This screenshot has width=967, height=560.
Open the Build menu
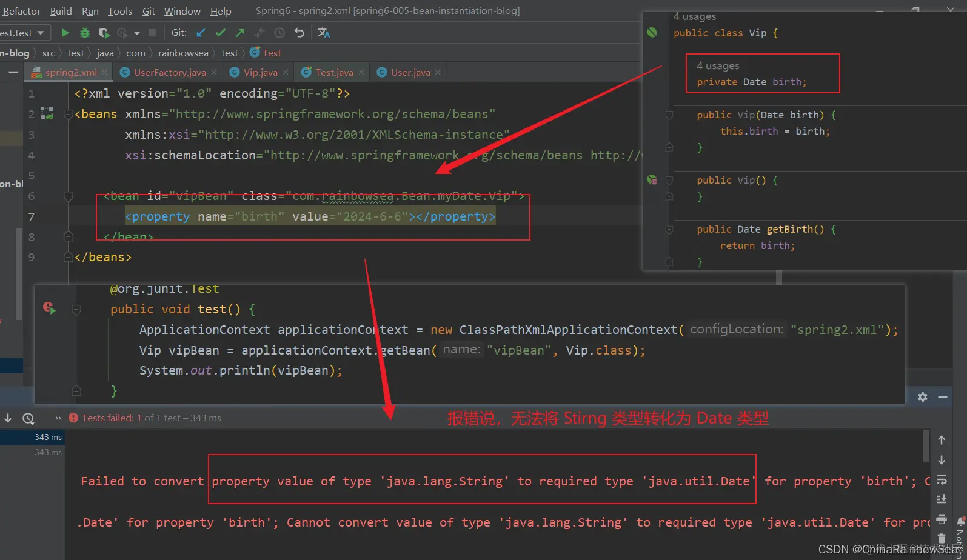click(x=61, y=11)
